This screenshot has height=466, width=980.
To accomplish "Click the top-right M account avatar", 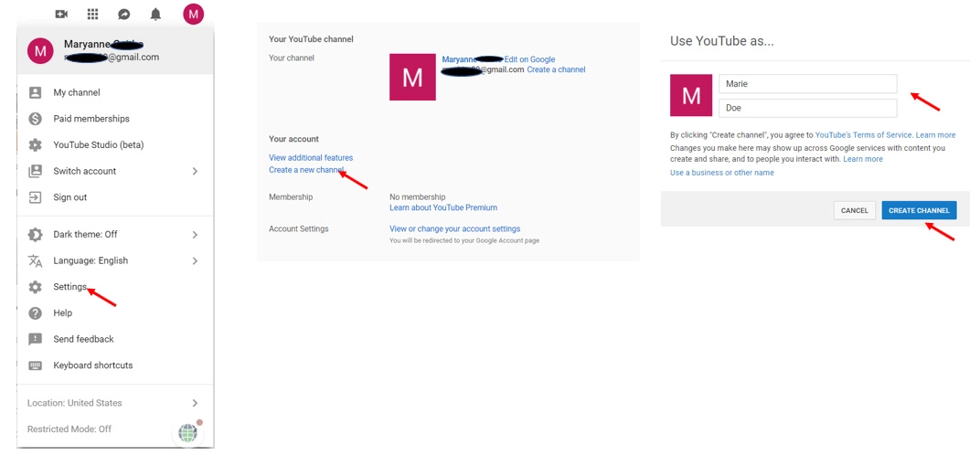I will pyautogui.click(x=194, y=14).
